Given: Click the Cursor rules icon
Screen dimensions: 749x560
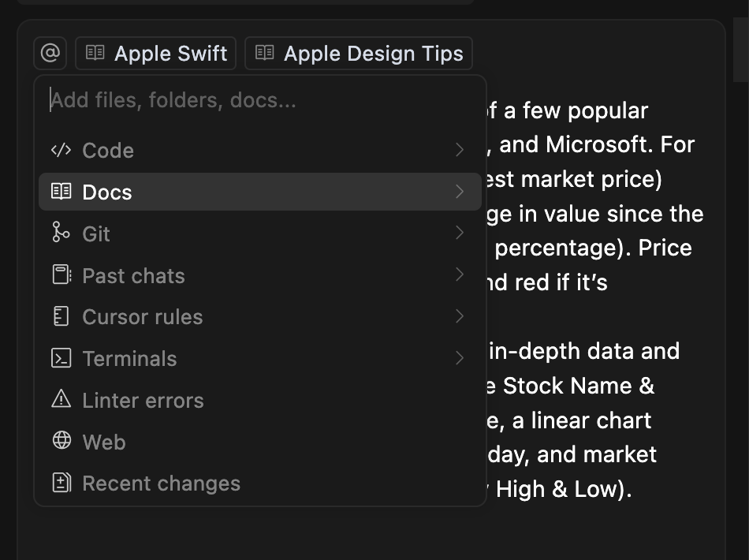Looking at the screenshot, I should click(x=61, y=317).
